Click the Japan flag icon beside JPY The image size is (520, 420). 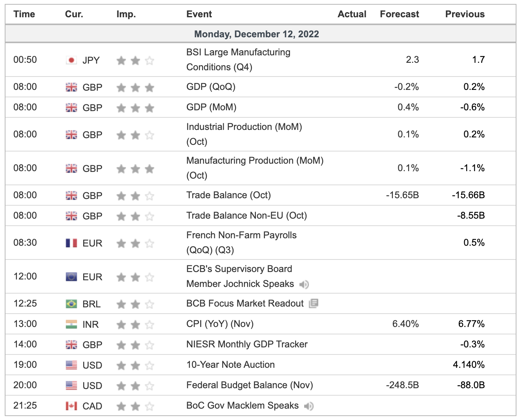click(x=71, y=60)
